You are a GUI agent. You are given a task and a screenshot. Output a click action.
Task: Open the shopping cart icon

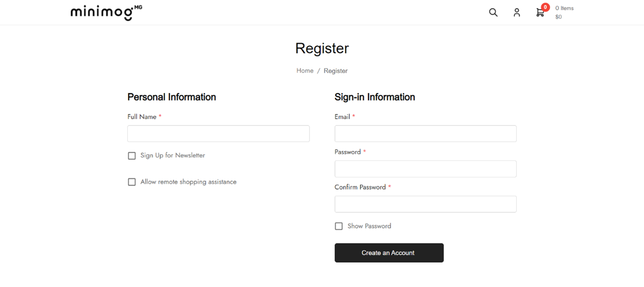540,13
